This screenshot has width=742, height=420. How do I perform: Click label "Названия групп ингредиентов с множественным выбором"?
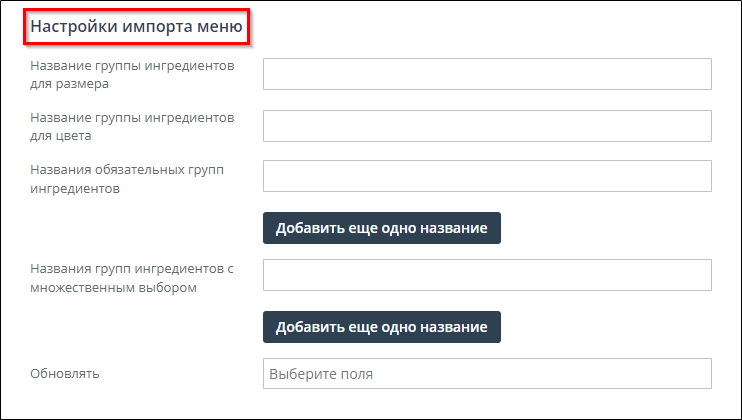(x=132, y=278)
